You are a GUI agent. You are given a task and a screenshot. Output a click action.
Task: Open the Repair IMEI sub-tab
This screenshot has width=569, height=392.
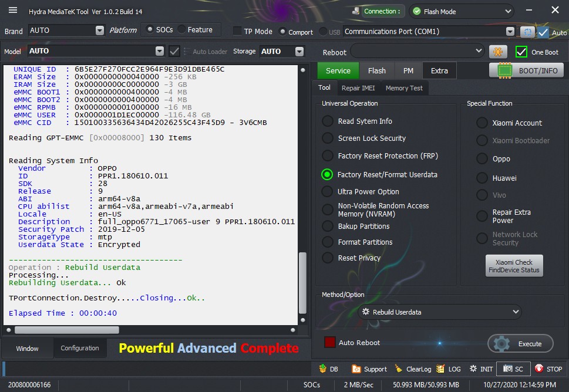[x=358, y=88]
